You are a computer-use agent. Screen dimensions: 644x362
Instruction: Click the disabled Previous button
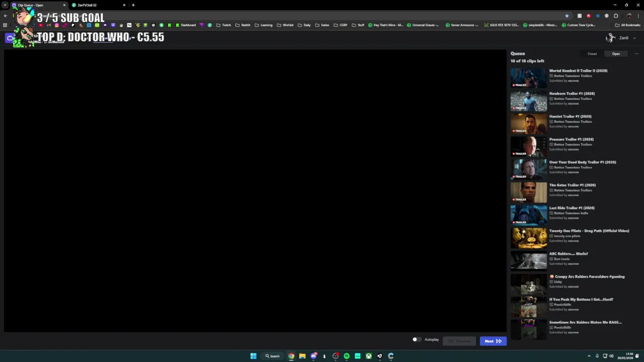pyautogui.click(x=459, y=341)
